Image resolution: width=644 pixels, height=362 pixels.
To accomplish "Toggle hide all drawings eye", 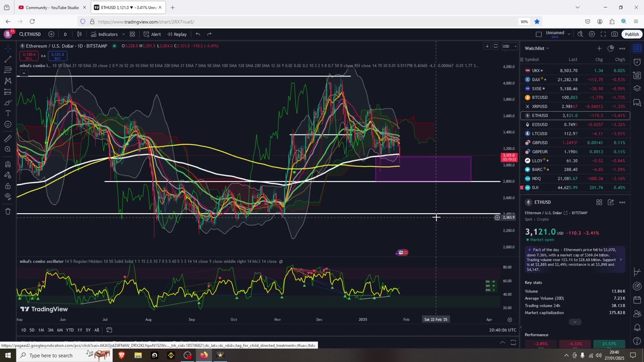I will click(x=8, y=197).
